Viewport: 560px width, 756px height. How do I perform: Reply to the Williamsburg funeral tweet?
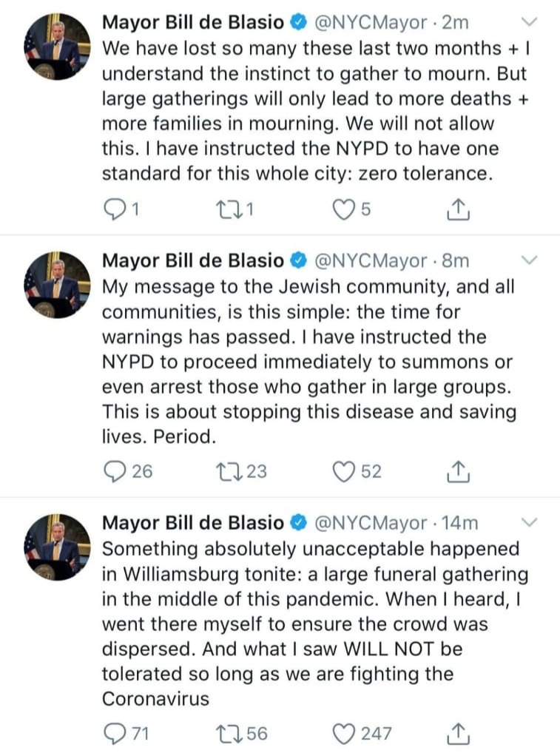[113, 733]
